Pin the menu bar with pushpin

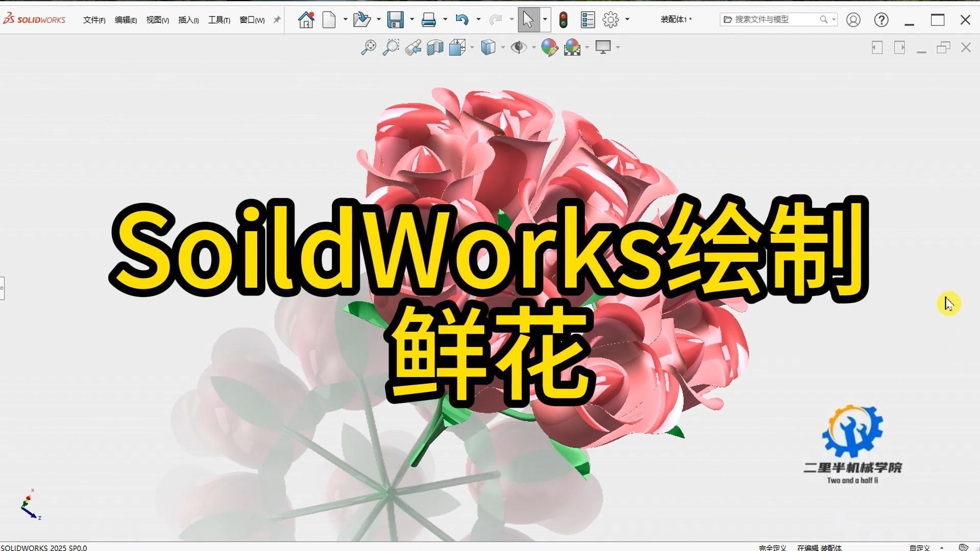pos(277,20)
